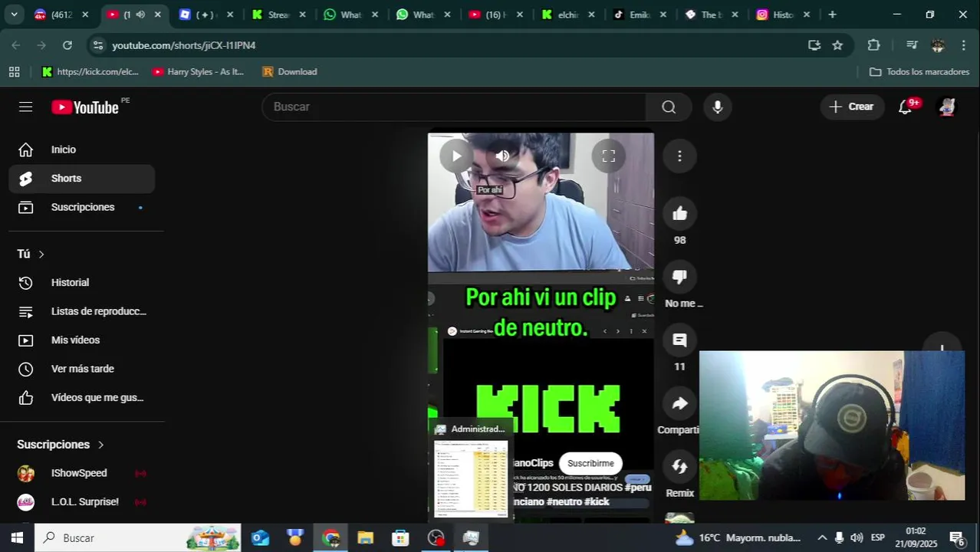Click the Windows taskbar search box
The width and height of the screenshot is (980, 552).
click(138, 538)
